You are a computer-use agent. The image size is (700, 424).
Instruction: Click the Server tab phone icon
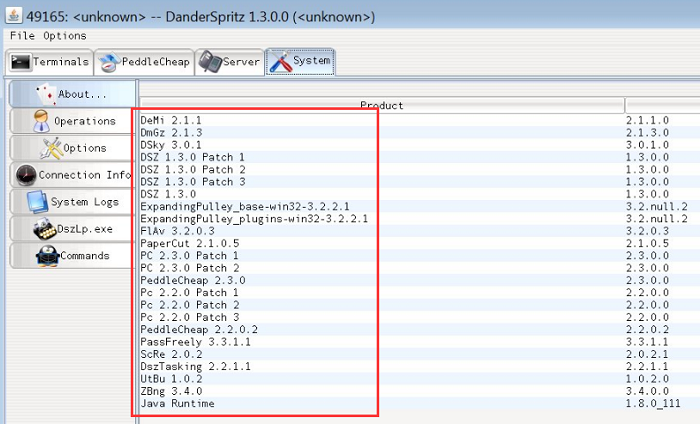(210, 62)
